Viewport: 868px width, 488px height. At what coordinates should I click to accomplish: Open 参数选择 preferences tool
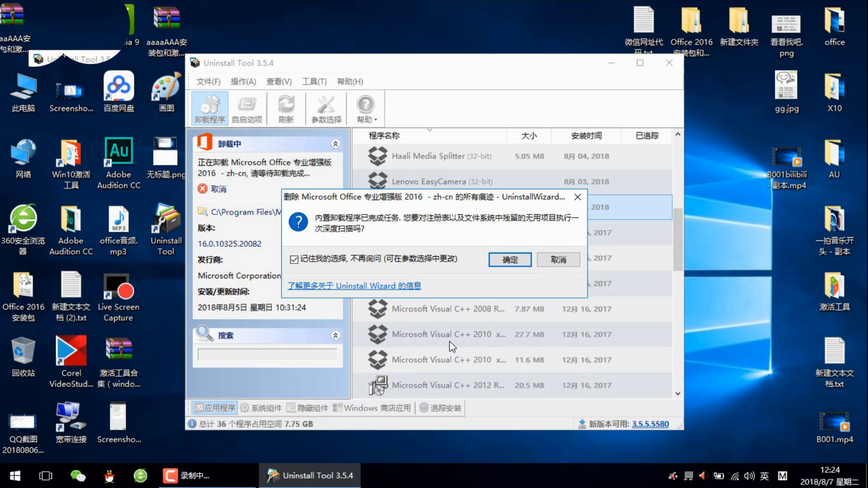[x=326, y=109]
